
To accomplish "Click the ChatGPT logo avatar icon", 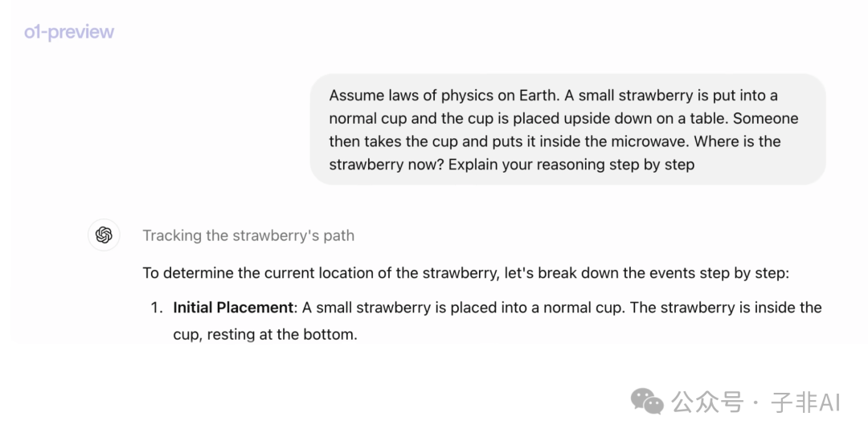I will 104,235.
